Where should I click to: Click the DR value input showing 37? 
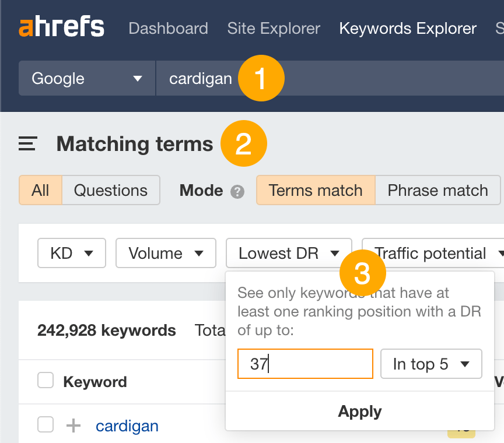pos(305,364)
